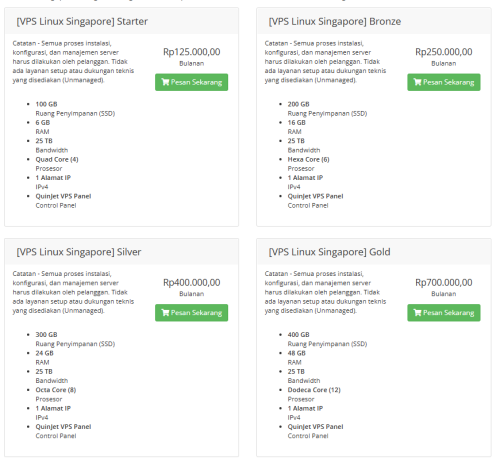Order the Bronze plan with Pesan Sekarang
Screen dimensions: 500x460
[444, 82]
